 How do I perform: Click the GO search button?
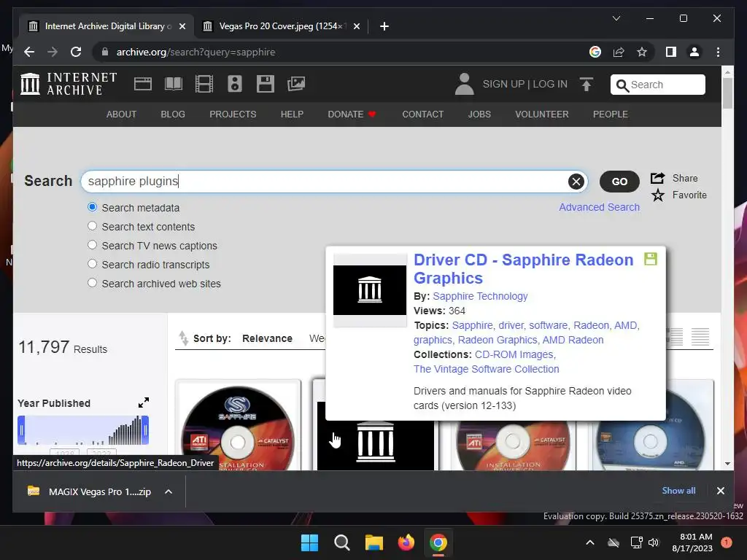click(619, 182)
